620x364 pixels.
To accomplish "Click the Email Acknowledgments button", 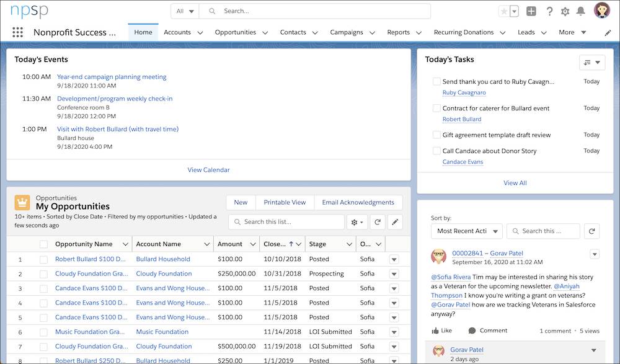I will 358,203.
